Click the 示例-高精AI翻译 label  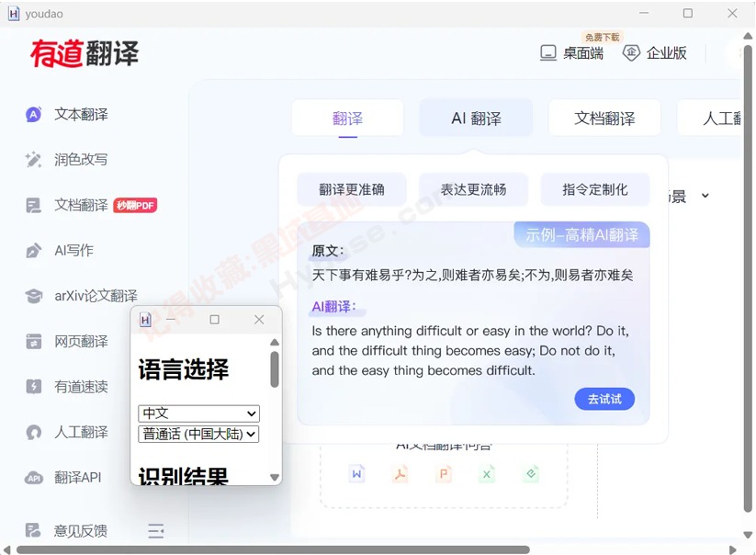(x=582, y=235)
